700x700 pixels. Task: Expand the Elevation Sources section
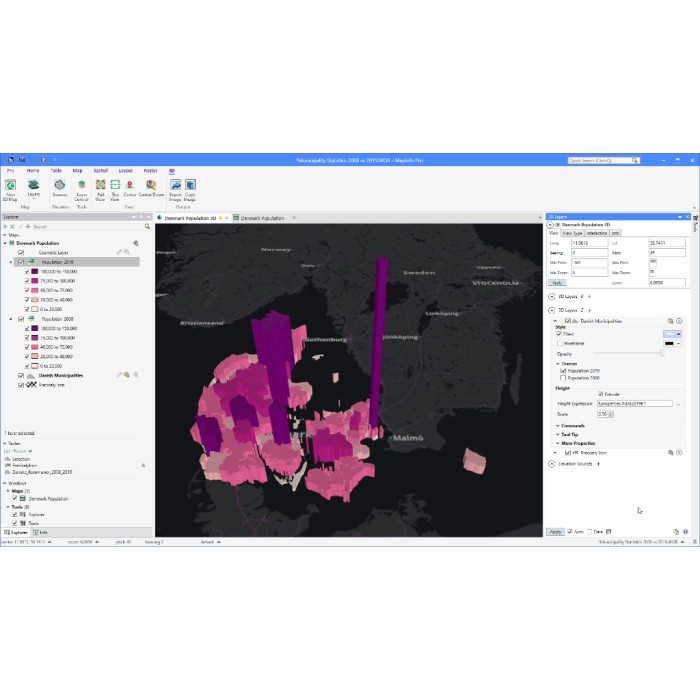(551, 464)
